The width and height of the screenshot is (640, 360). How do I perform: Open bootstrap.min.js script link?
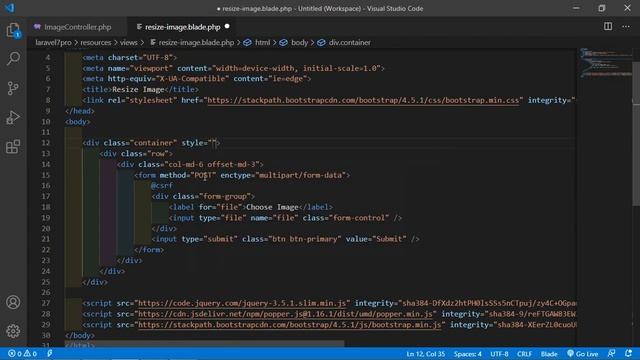coord(290,324)
